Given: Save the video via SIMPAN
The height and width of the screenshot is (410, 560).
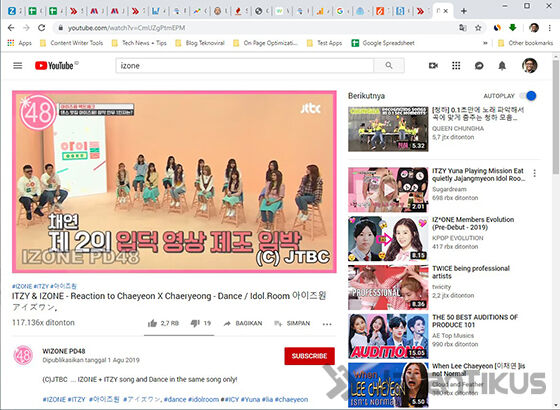Looking at the screenshot, I should [x=292, y=323].
